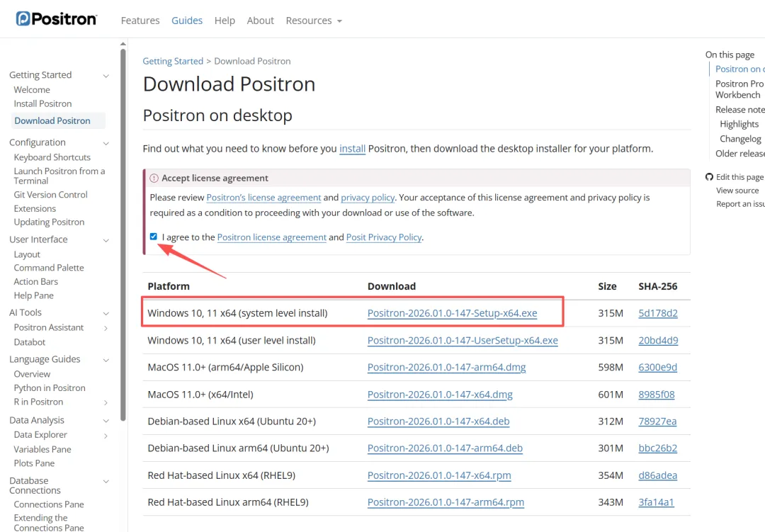
Task: Open SHA-256 hash 5d178d2
Action: point(658,313)
